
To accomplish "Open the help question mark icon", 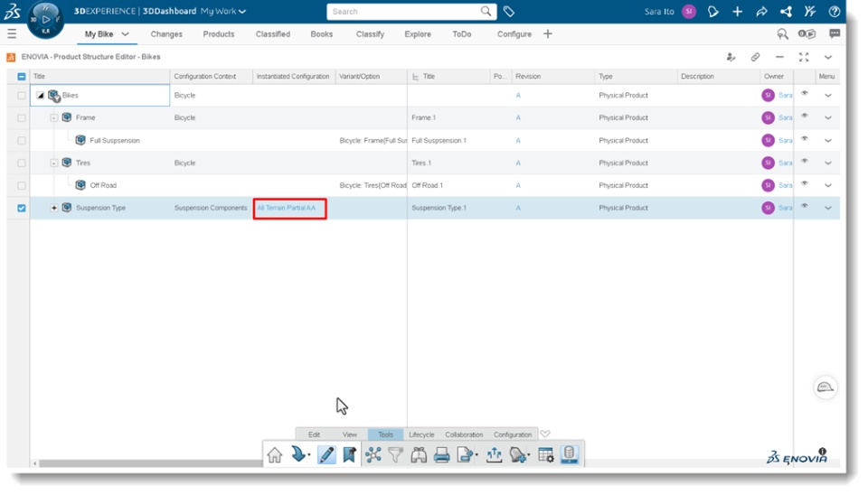I will (x=835, y=11).
